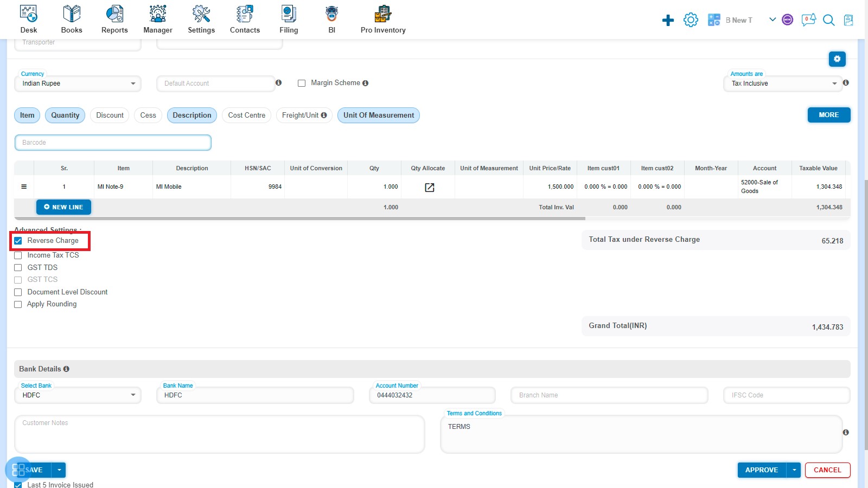Click the row drag handle icon for row 1

pyautogui.click(x=24, y=187)
